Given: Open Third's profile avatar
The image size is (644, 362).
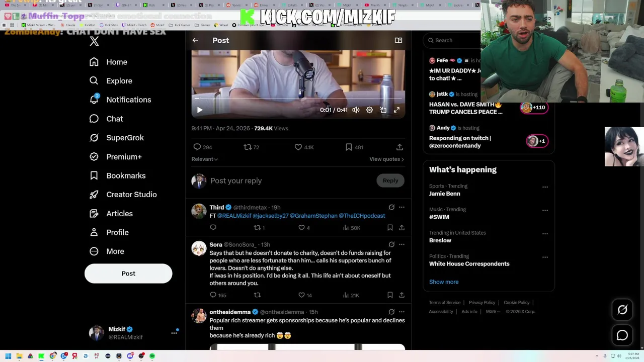Looking at the screenshot, I should click(199, 211).
